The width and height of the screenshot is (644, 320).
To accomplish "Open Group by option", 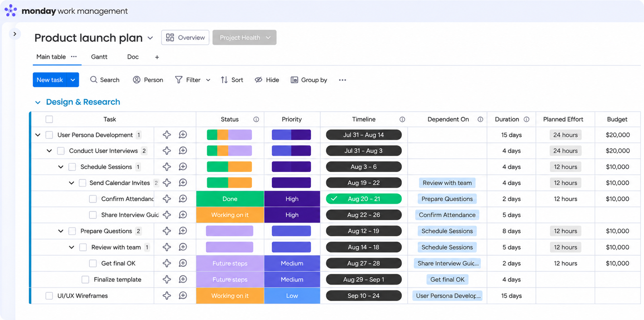I will (x=309, y=80).
